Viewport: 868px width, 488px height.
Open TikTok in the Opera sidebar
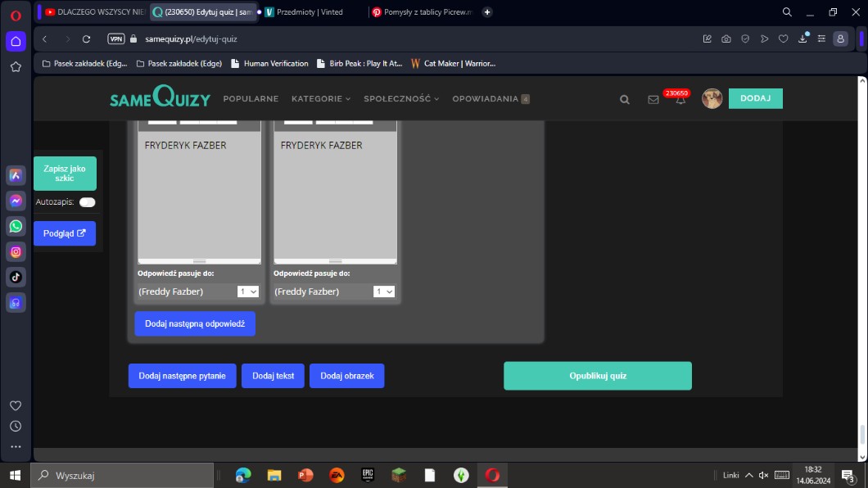pyautogui.click(x=16, y=277)
